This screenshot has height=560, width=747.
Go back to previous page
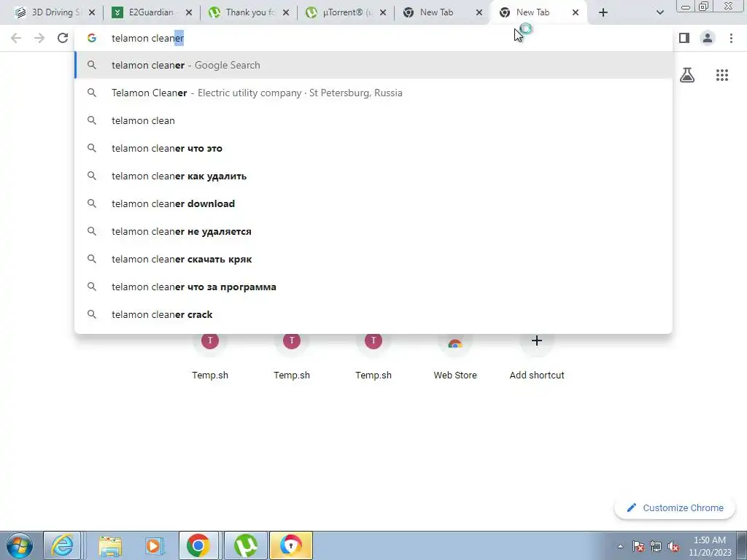(16, 38)
